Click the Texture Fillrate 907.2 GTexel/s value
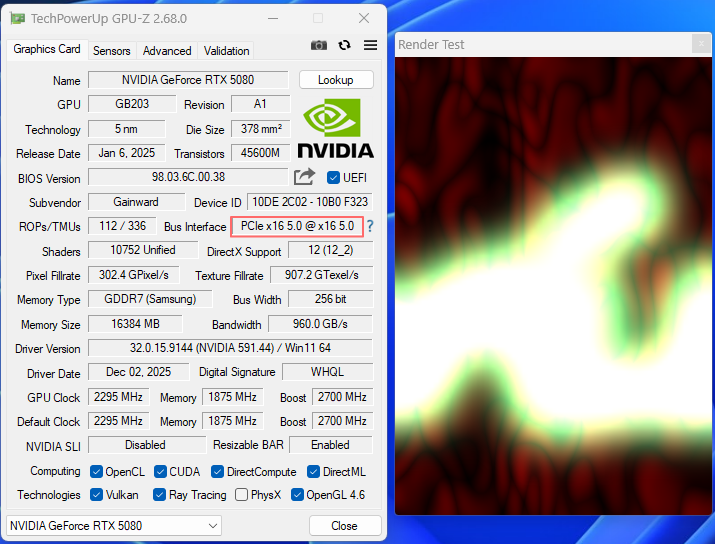This screenshot has width=715, height=544. (x=321, y=275)
